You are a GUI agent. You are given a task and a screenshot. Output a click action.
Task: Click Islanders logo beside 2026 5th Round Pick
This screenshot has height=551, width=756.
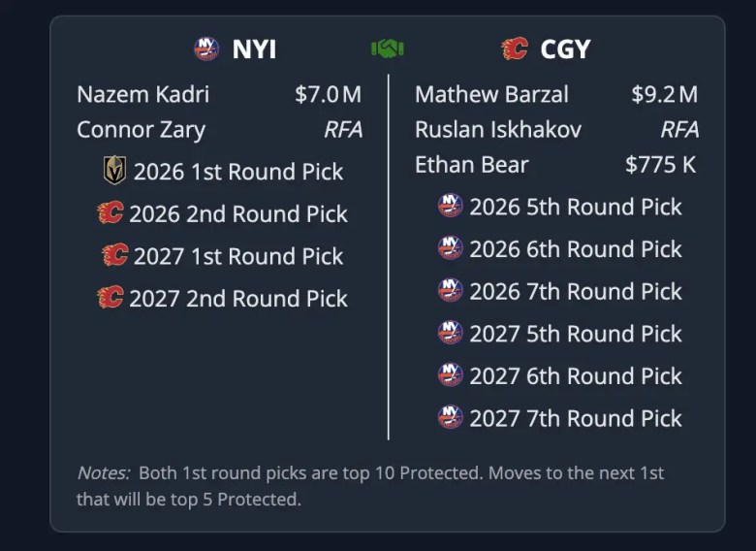[450, 207]
